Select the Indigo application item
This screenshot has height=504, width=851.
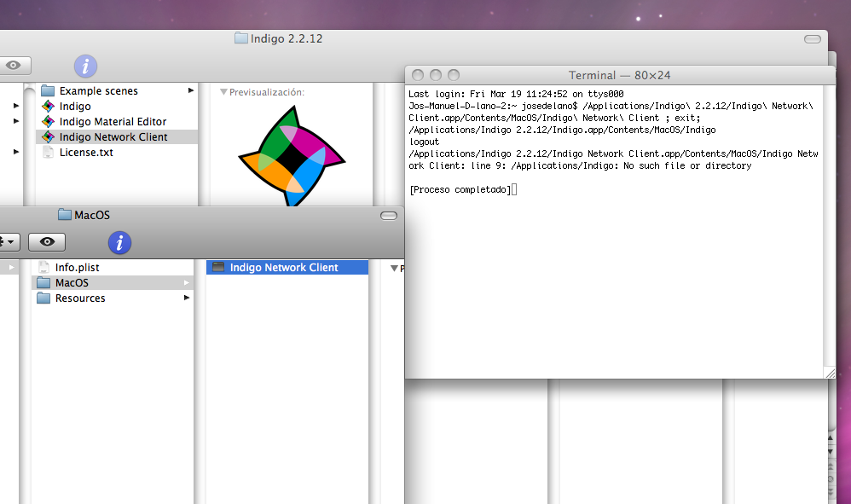coord(117,107)
